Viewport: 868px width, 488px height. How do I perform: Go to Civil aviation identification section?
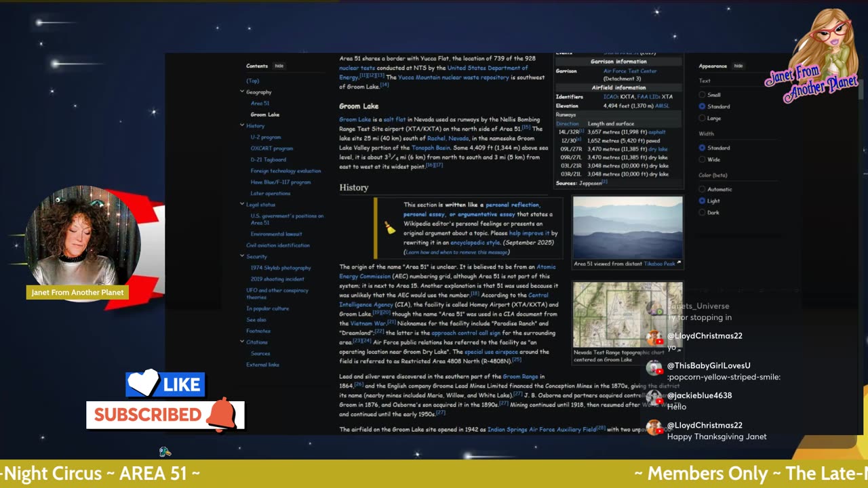pyautogui.click(x=278, y=245)
